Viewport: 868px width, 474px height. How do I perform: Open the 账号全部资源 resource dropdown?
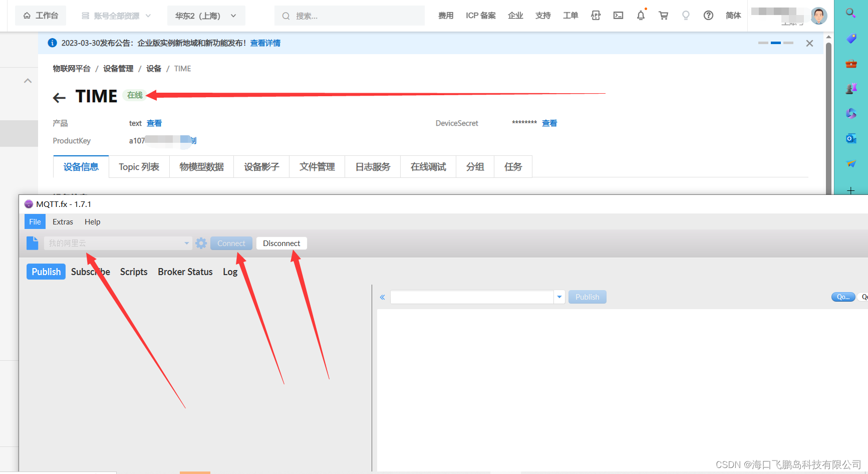tap(116, 16)
